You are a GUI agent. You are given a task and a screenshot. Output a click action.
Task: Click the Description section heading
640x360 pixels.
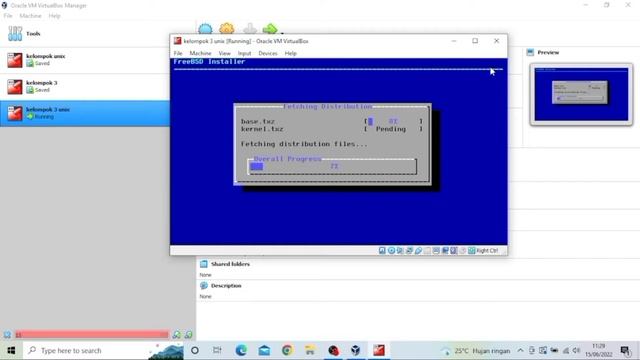tap(226, 286)
